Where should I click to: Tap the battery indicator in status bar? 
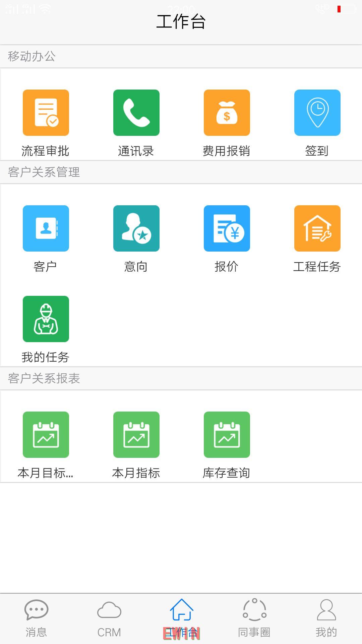point(346,9)
